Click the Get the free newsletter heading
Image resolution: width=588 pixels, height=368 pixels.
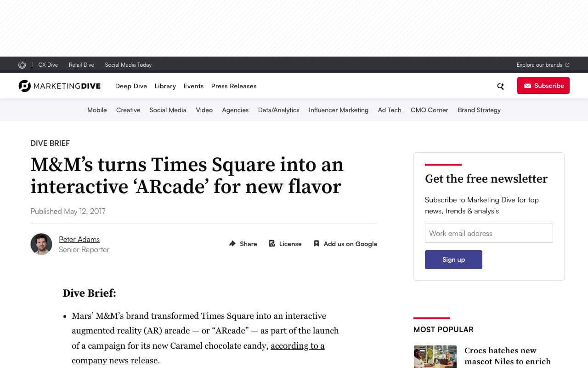click(x=486, y=178)
